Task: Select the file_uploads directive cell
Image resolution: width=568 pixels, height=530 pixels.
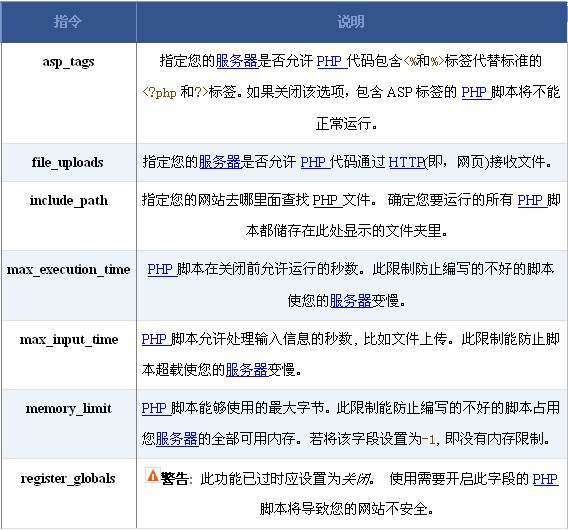Action: pos(68,162)
